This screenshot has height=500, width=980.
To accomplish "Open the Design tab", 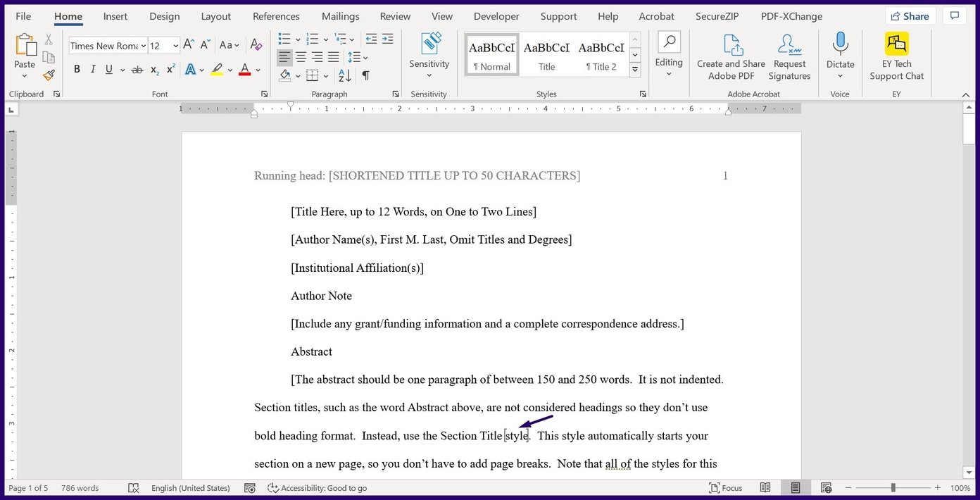I will 164,15.
